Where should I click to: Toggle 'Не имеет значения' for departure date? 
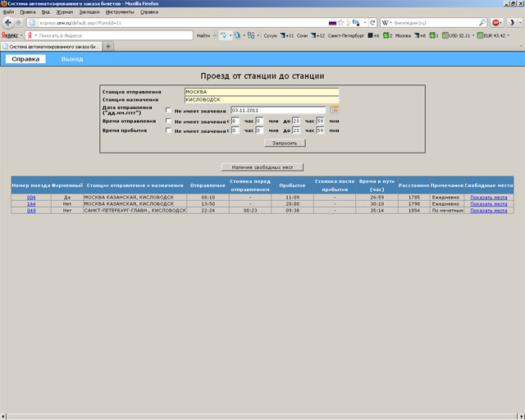pyautogui.click(x=168, y=110)
